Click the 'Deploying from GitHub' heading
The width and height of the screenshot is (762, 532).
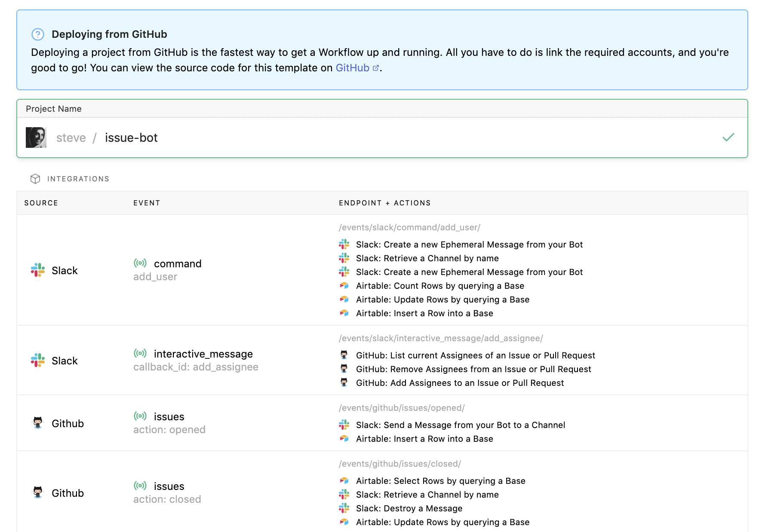109,34
